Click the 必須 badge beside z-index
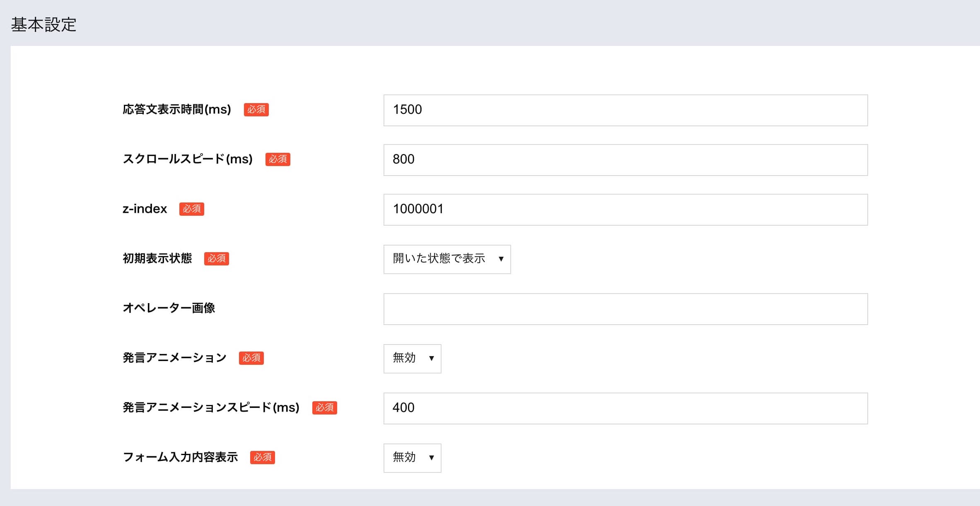 pos(191,209)
